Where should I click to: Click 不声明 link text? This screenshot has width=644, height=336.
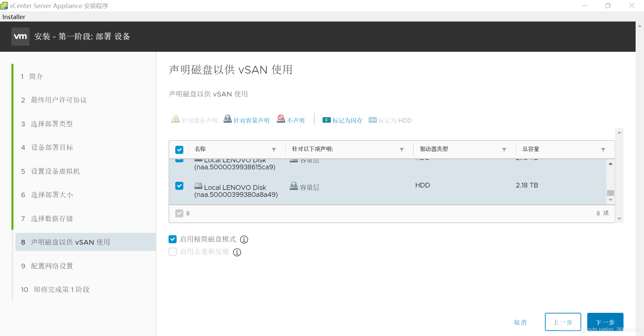click(296, 120)
